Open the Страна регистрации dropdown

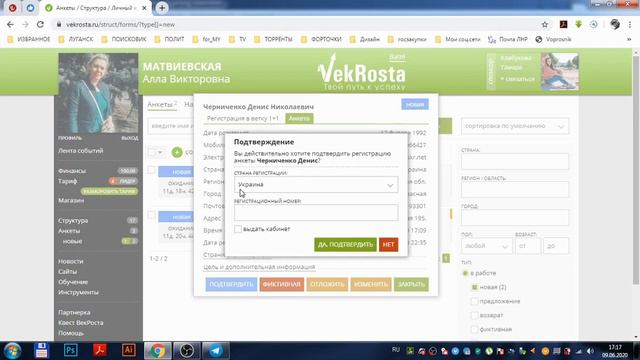point(316,185)
